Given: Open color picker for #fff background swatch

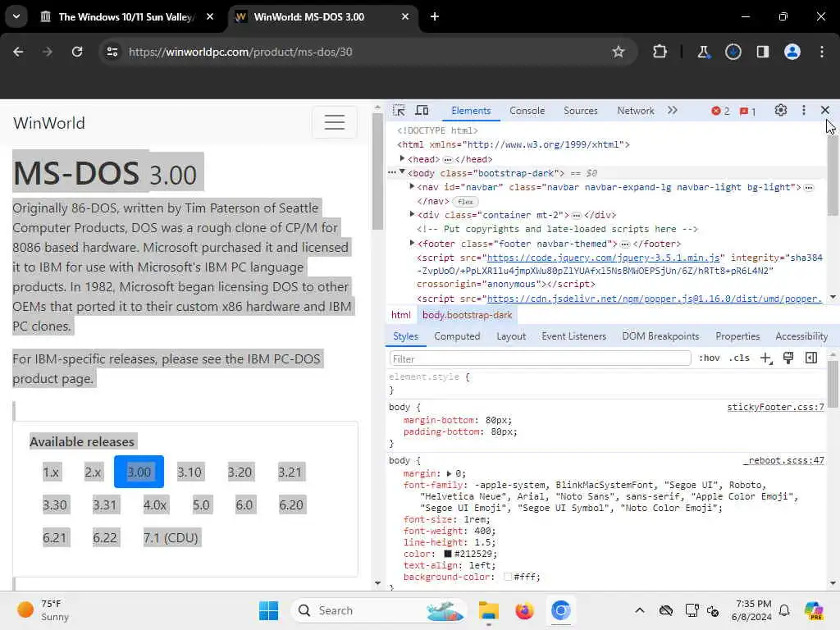Looking at the screenshot, I should 507,577.
